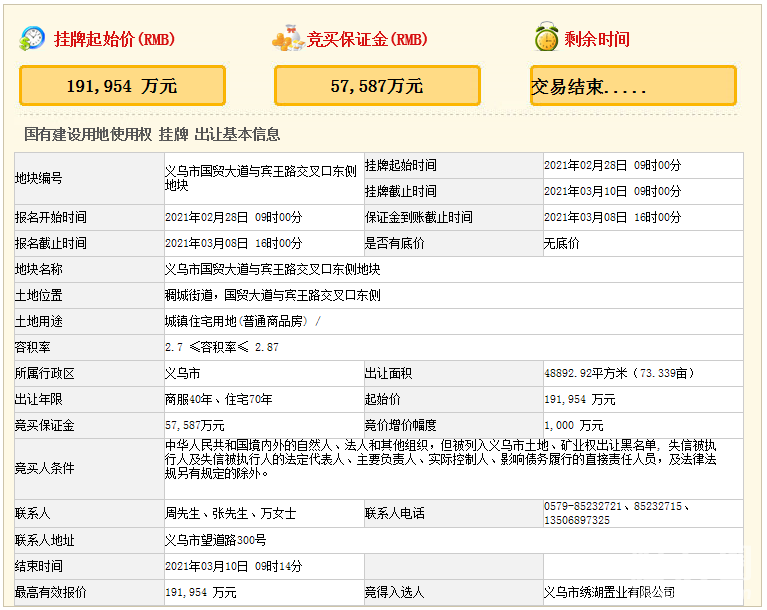This screenshot has height=610, width=767.
Task: Click the 挂牌截止时间 value 2021年03月10日
Action: (x=612, y=191)
